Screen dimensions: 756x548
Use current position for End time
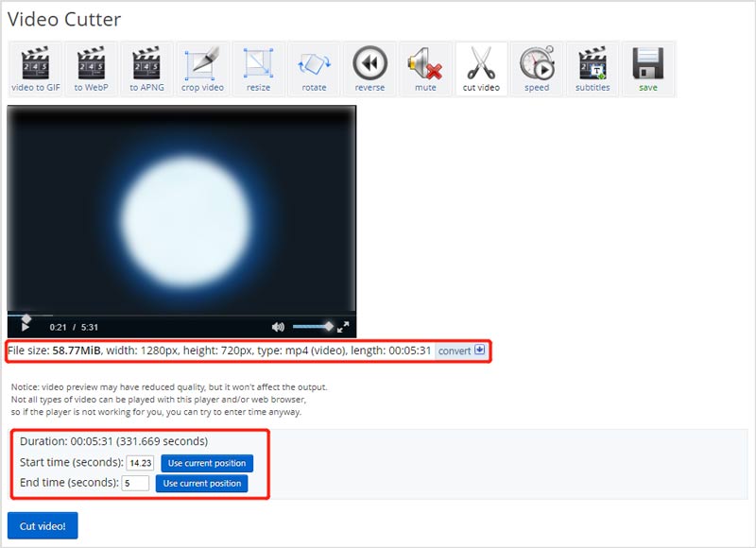pyautogui.click(x=201, y=484)
